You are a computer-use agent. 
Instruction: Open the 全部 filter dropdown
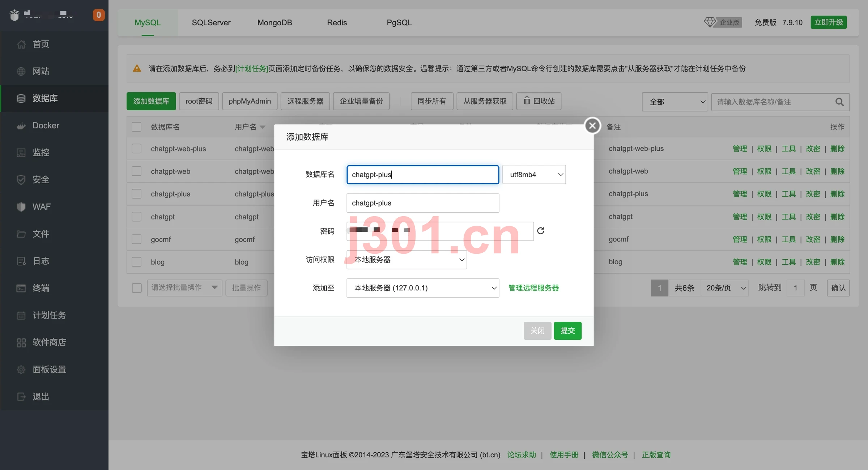coord(675,102)
